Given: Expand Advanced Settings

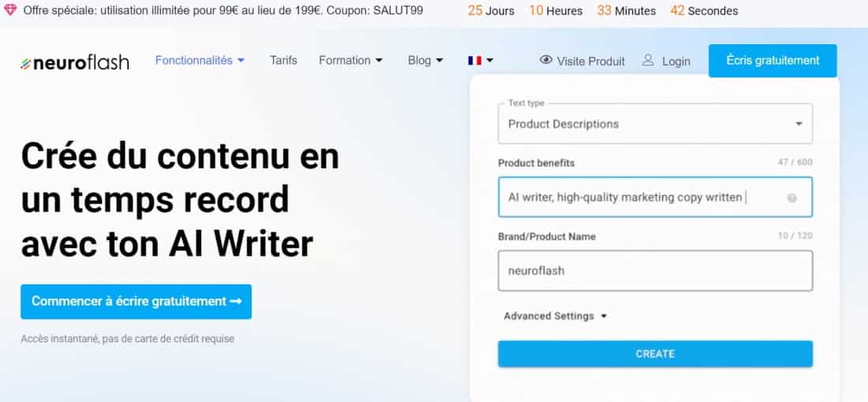Looking at the screenshot, I should point(556,316).
